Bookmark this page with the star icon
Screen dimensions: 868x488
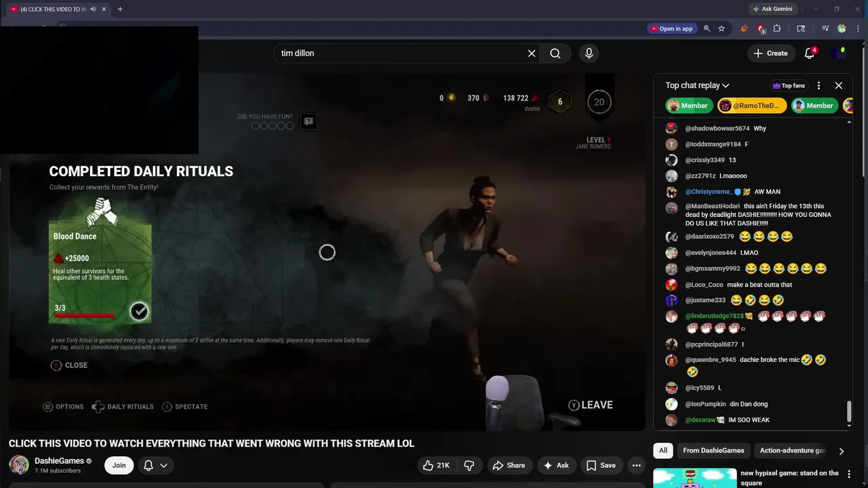click(x=722, y=28)
